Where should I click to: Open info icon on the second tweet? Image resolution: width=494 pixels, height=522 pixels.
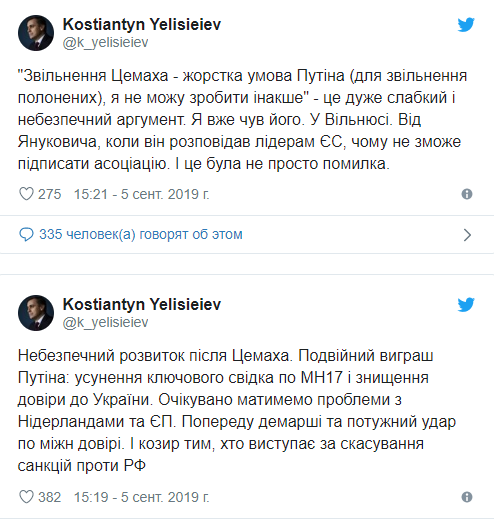[x=467, y=497]
